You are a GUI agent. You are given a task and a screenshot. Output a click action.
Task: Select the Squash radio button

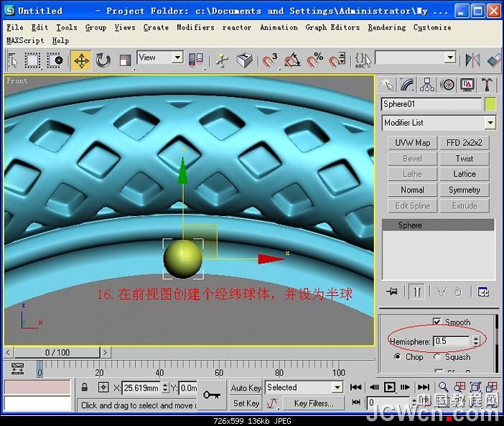437,356
